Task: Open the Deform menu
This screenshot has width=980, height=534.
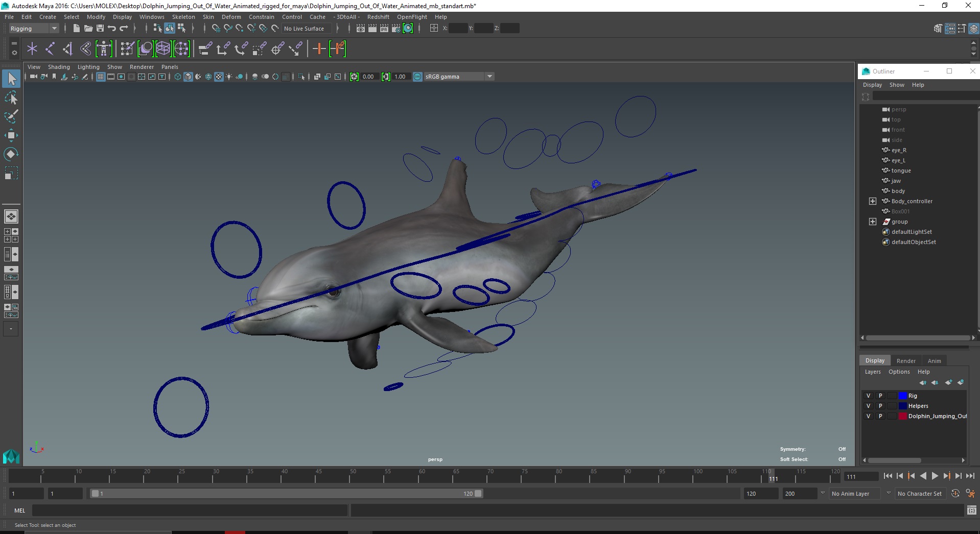Action: tap(231, 17)
